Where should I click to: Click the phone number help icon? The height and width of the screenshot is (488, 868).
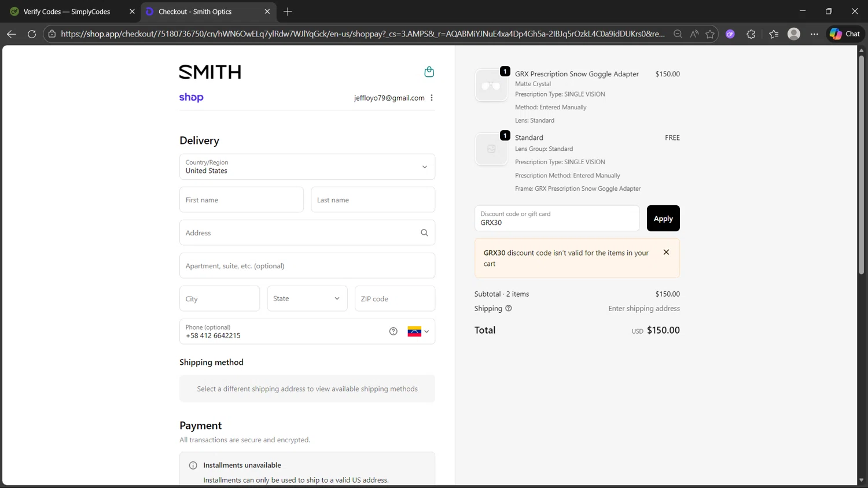tap(393, 331)
